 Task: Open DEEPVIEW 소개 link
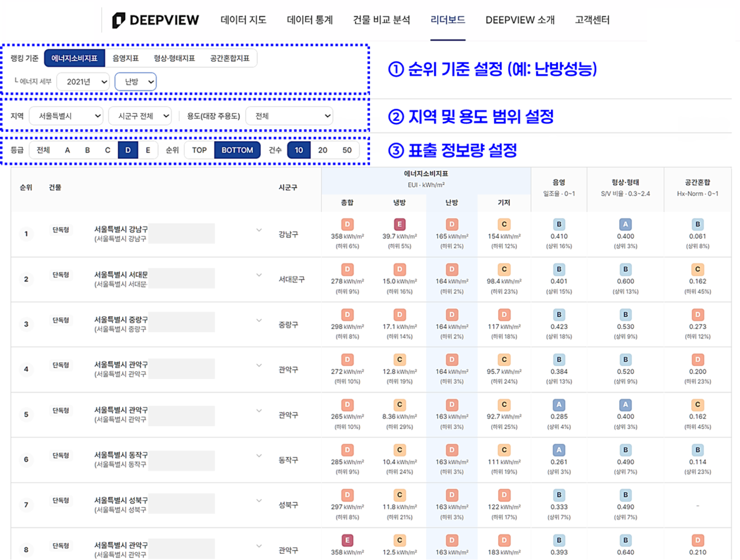pyautogui.click(x=520, y=20)
